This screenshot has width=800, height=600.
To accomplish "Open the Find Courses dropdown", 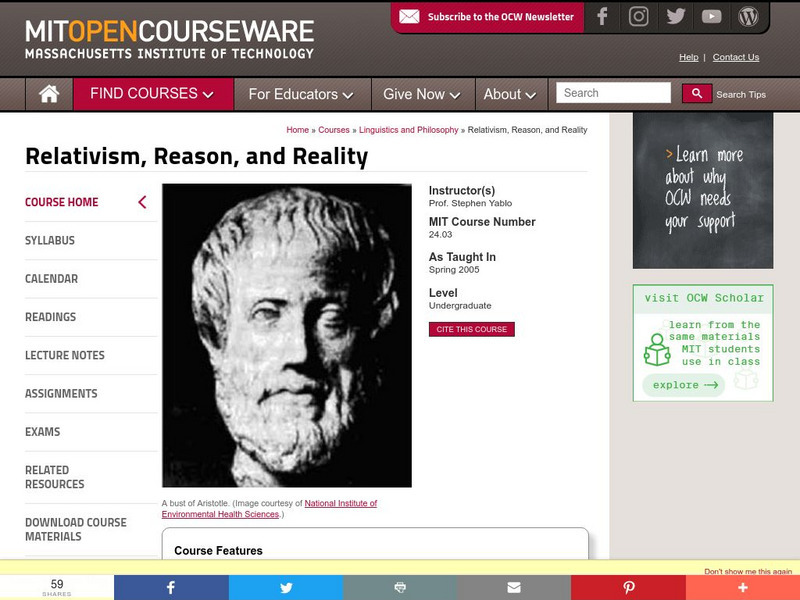I will [152, 93].
